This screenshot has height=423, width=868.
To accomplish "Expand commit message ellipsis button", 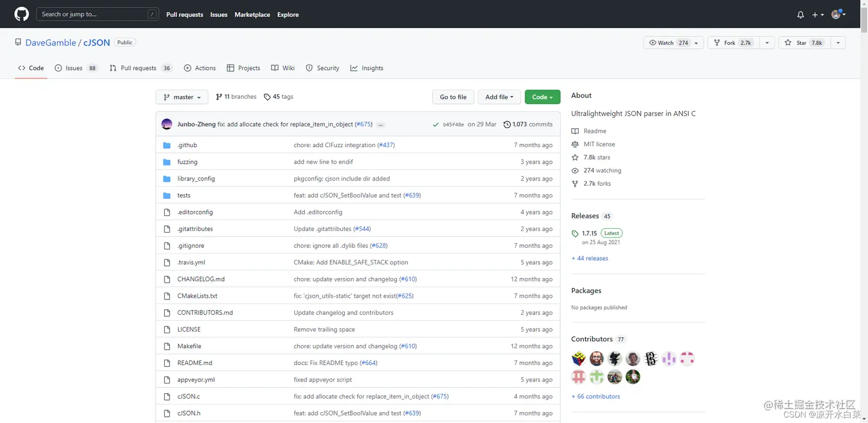I will 380,125.
